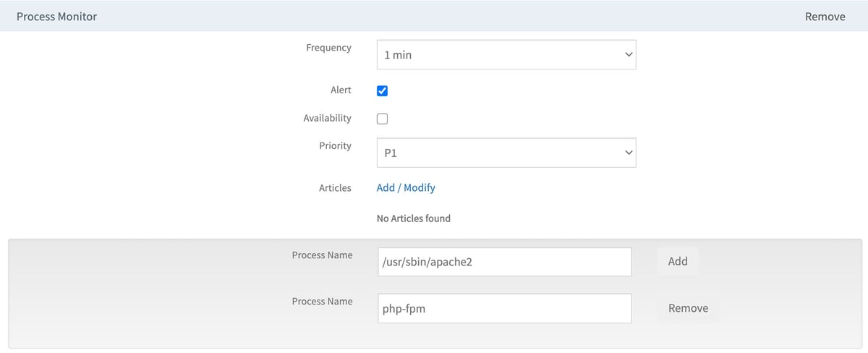The height and width of the screenshot is (353, 868).
Task: Click Add beside the apache2 process
Action: (678, 261)
